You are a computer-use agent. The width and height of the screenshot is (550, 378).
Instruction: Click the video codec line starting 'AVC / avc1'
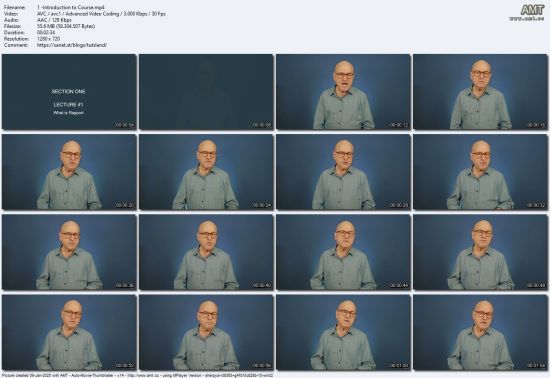[x=101, y=14]
